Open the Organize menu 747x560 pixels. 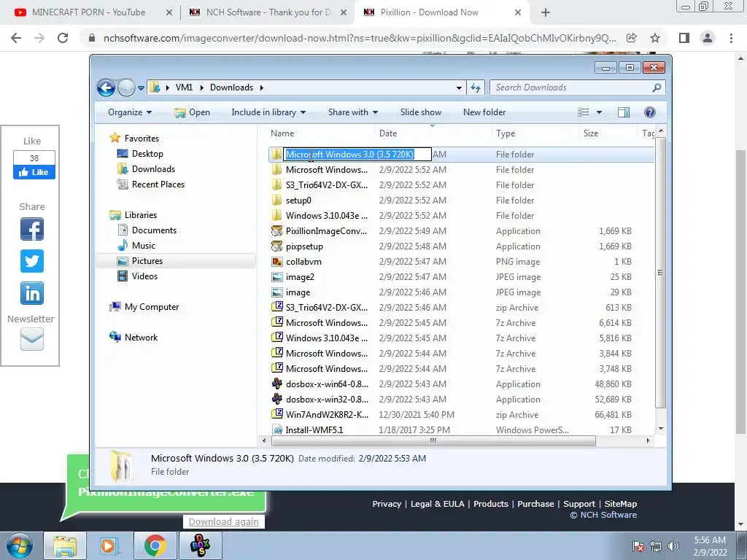click(130, 112)
